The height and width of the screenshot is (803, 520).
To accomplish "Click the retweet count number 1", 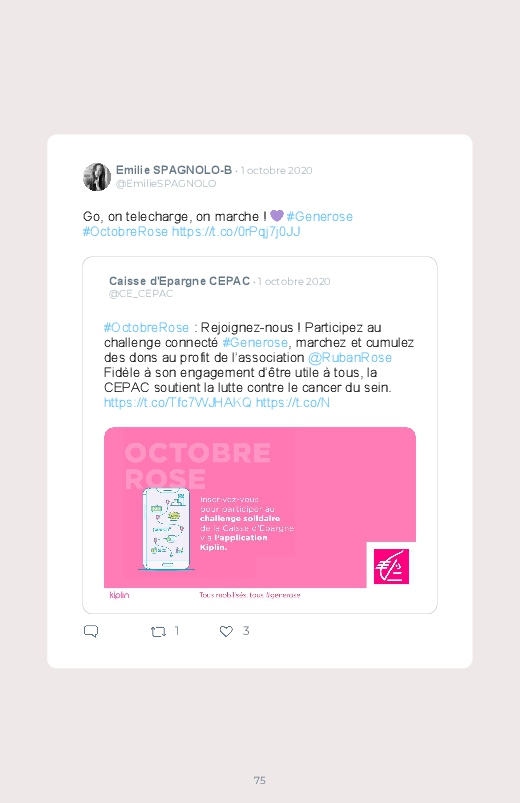I will [177, 631].
